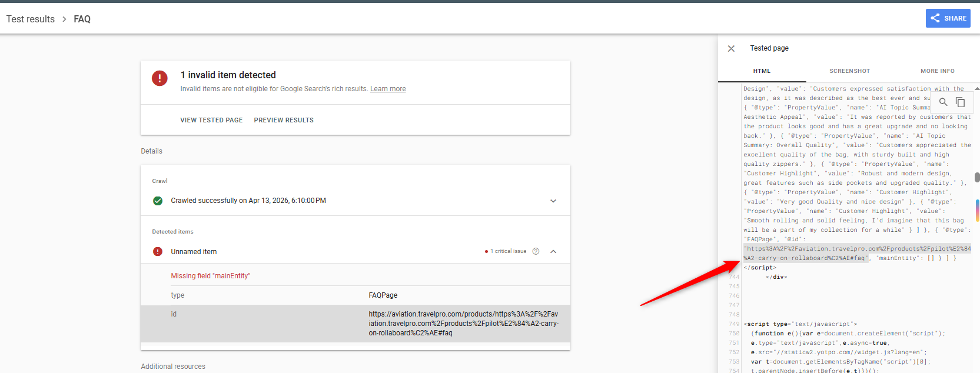Click PREVIEW RESULTS button
The width and height of the screenshot is (980, 373).
(284, 120)
